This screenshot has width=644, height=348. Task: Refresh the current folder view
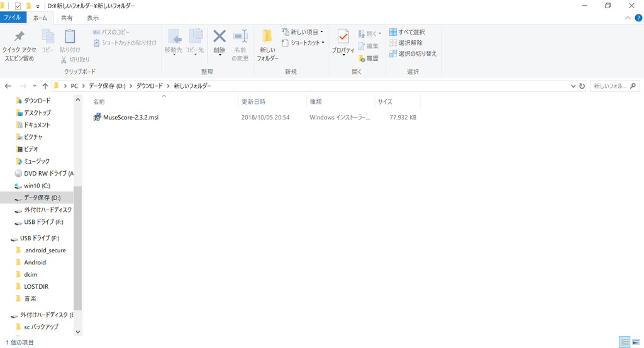582,86
